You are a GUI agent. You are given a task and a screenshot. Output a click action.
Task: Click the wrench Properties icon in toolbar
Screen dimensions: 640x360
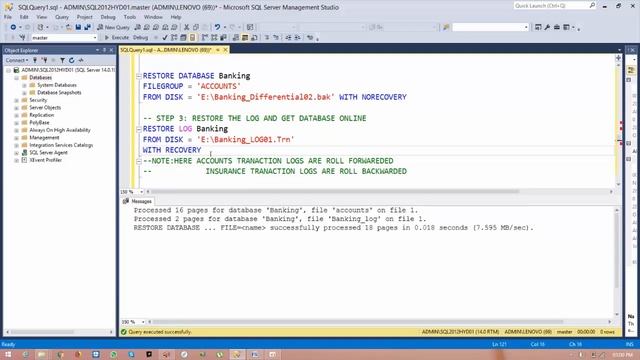pos(547,27)
